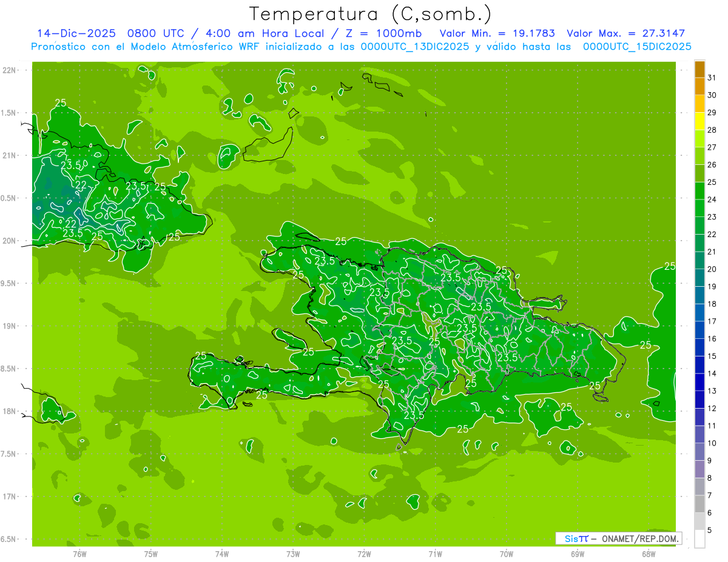728x562 pixels.
Task: Click the '21N' latitude axis label
Action: tap(9, 156)
